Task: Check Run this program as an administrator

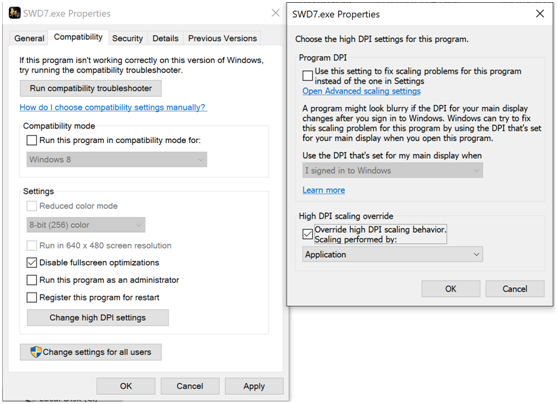Action: [32, 280]
